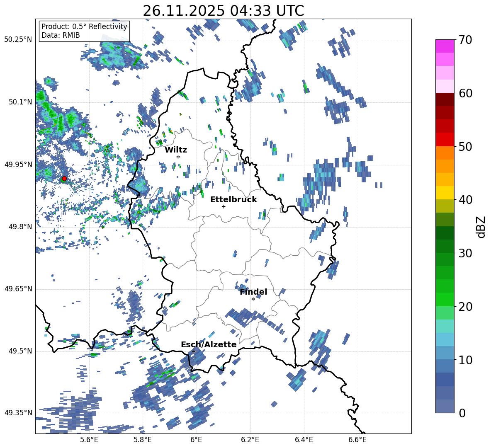This screenshot has width=491, height=448.
Task: Click the 40 tick on the colorbar
Action: pos(465,200)
